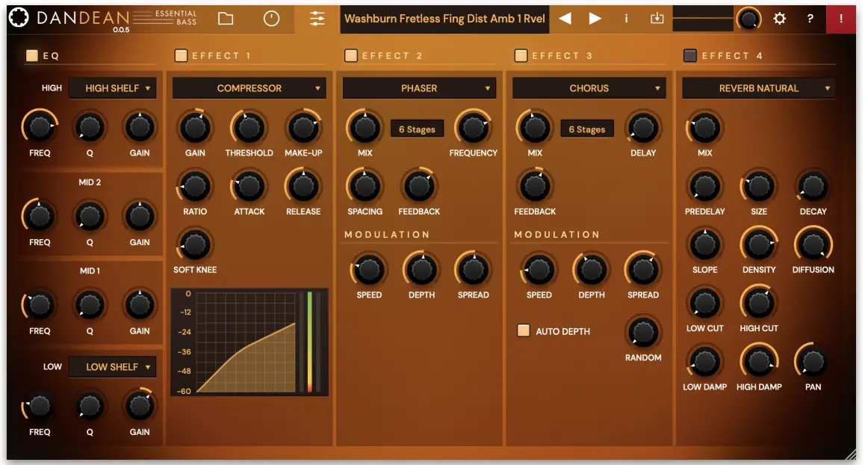Adjust the master volume knob in toolbar
The height and width of the screenshot is (465, 868).
coord(747,19)
